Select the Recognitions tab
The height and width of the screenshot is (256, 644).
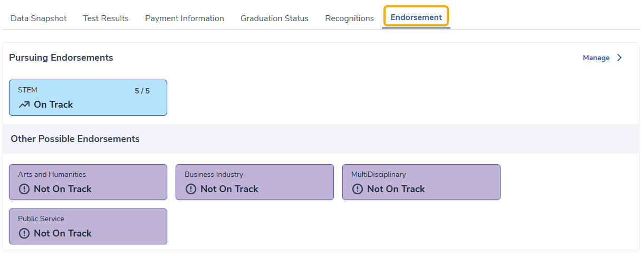coord(349,18)
